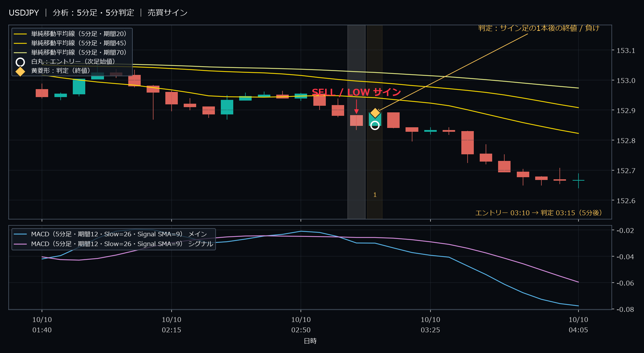This screenshot has width=644, height=353.
Task: Click the 152.6 price axis label
Action: pyautogui.click(x=626, y=201)
